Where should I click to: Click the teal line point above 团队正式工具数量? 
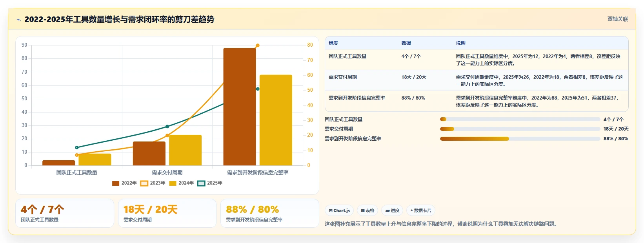pyautogui.click(x=77, y=148)
